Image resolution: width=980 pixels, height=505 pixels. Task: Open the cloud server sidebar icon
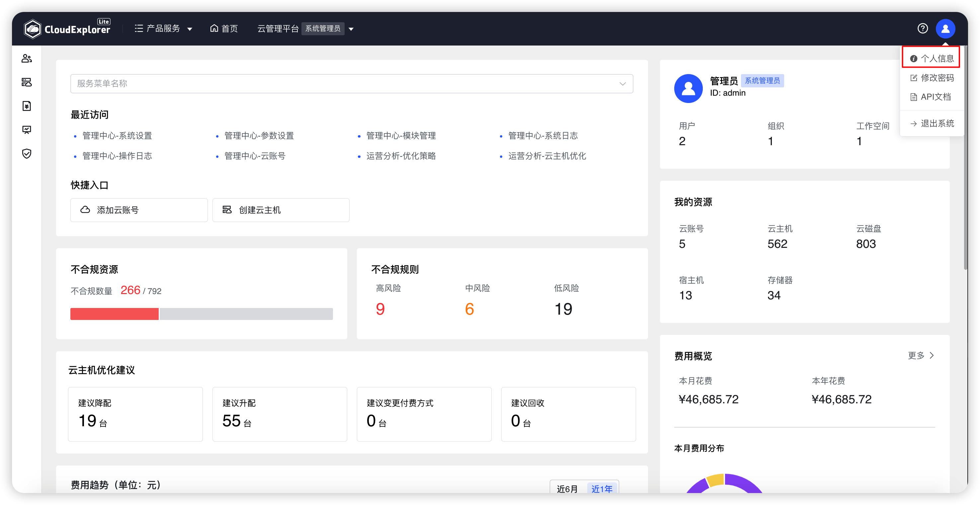27,82
